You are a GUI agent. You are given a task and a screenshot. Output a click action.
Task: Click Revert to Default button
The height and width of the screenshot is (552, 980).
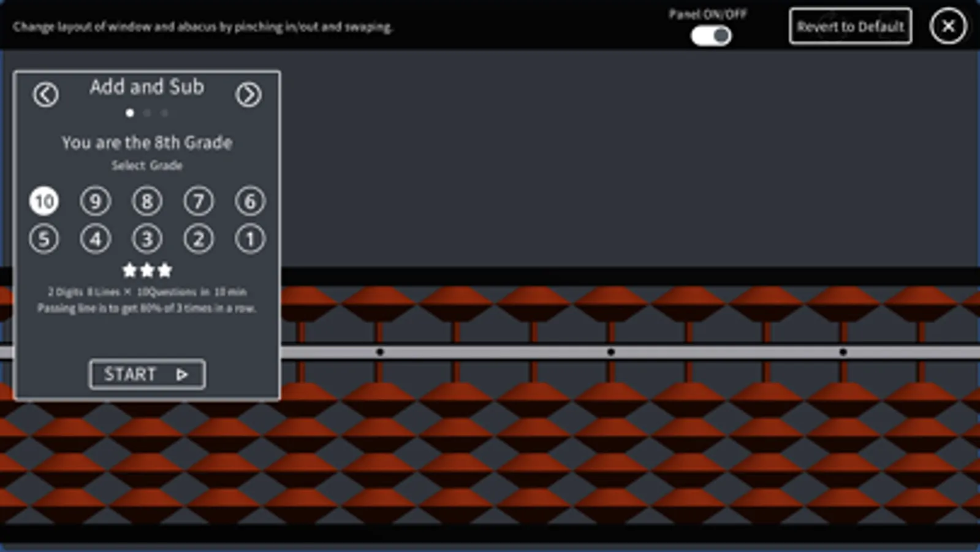pyautogui.click(x=850, y=26)
